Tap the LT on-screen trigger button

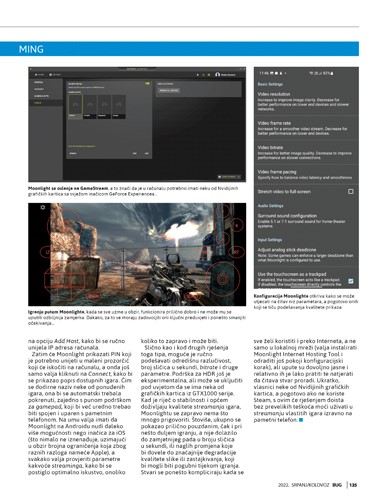pyautogui.click(x=47, y=252)
